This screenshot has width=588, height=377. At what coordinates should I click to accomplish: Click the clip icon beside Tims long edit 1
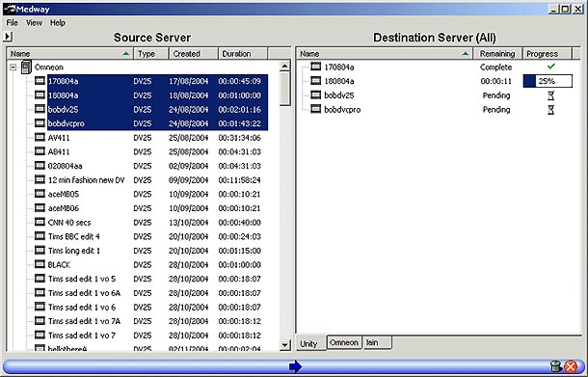(40, 250)
